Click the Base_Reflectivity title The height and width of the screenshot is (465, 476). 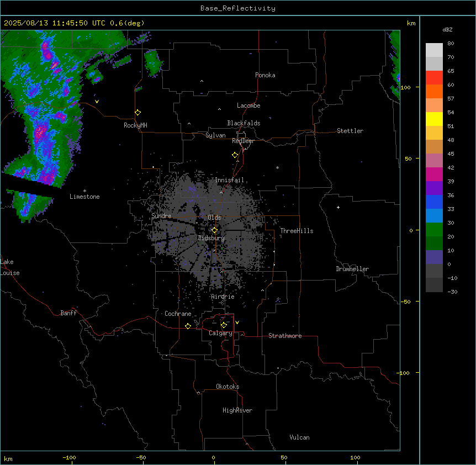point(238,8)
